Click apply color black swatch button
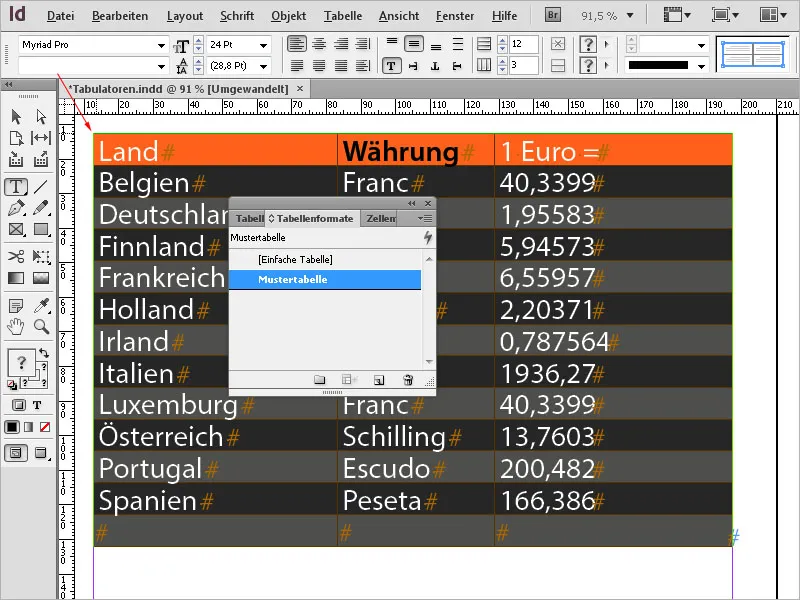 [x=11, y=427]
